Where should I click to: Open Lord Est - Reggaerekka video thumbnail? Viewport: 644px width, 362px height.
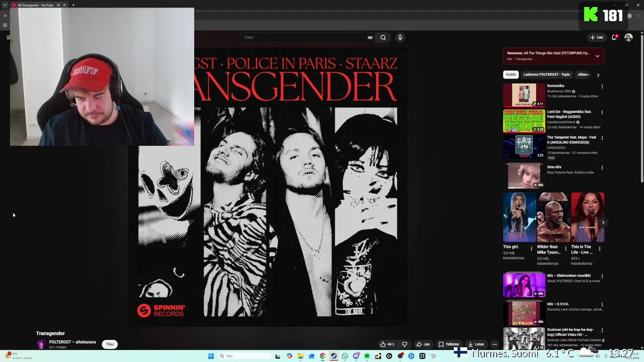click(x=524, y=121)
